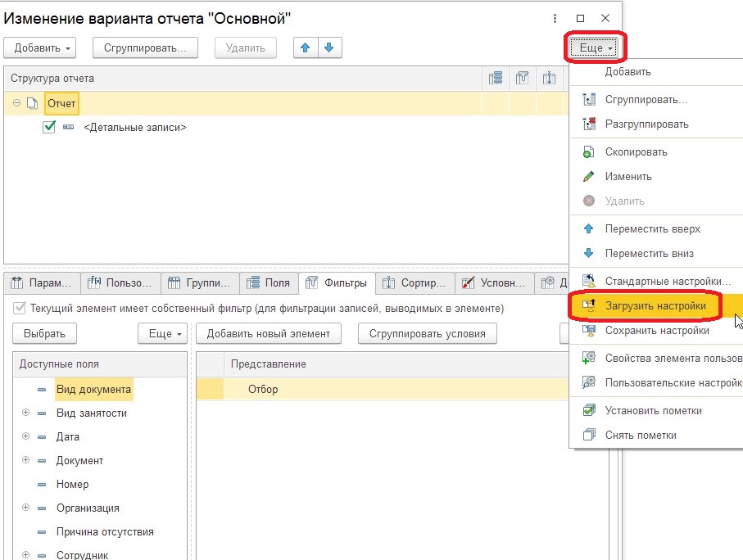743x560 pixels.
Task: Uncheck the Детальные записи checkbox
Action: [49, 127]
